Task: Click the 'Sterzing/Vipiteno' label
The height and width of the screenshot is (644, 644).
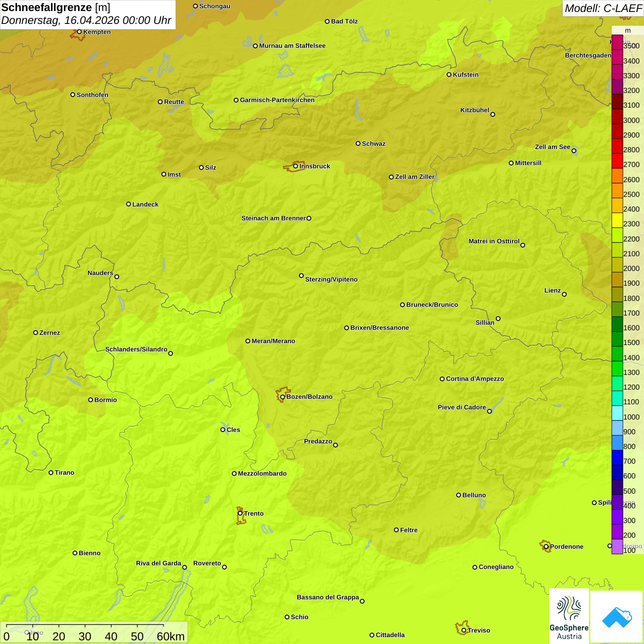Action: pyautogui.click(x=331, y=279)
